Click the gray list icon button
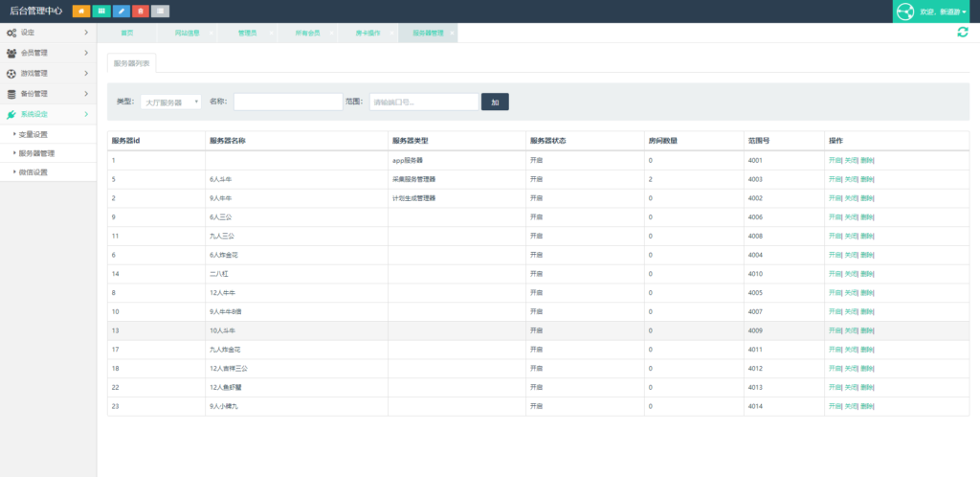This screenshot has width=980, height=477. 162,11
